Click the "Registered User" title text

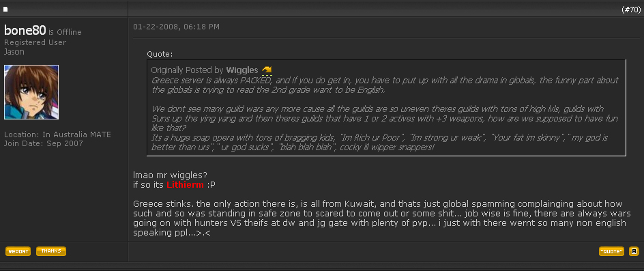(35, 42)
